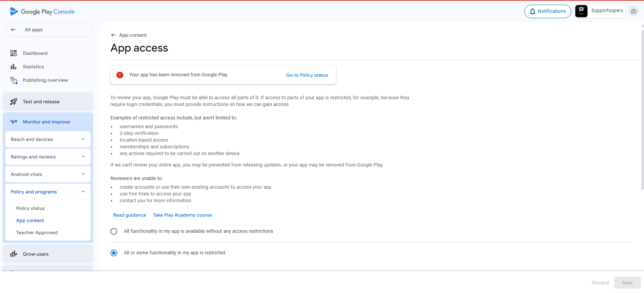The image size is (644, 293).
Task: Click the Statistics bar chart icon
Action: tap(13, 67)
